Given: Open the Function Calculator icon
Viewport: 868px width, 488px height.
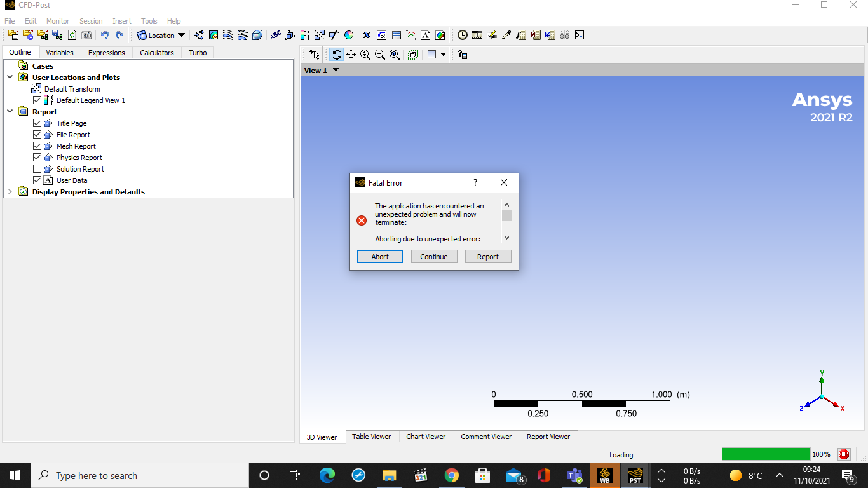Looking at the screenshot, I should coord(521,36).
